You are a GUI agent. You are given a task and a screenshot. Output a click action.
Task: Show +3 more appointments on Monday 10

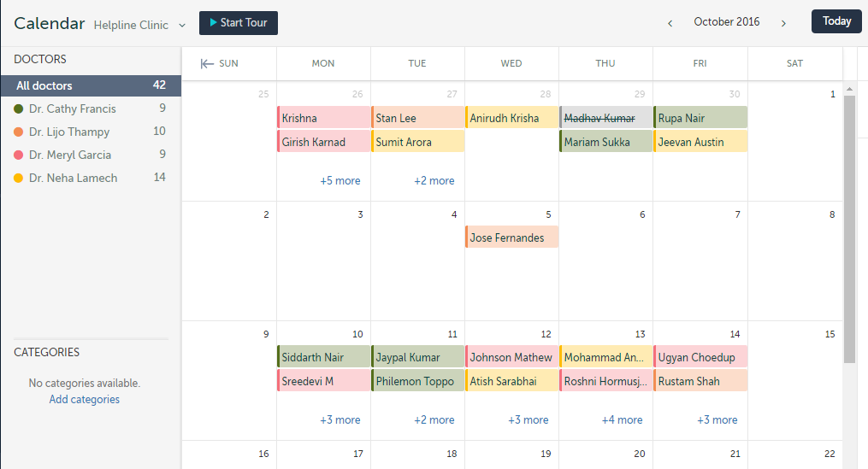pyautogui.click(x=340, y=419)
